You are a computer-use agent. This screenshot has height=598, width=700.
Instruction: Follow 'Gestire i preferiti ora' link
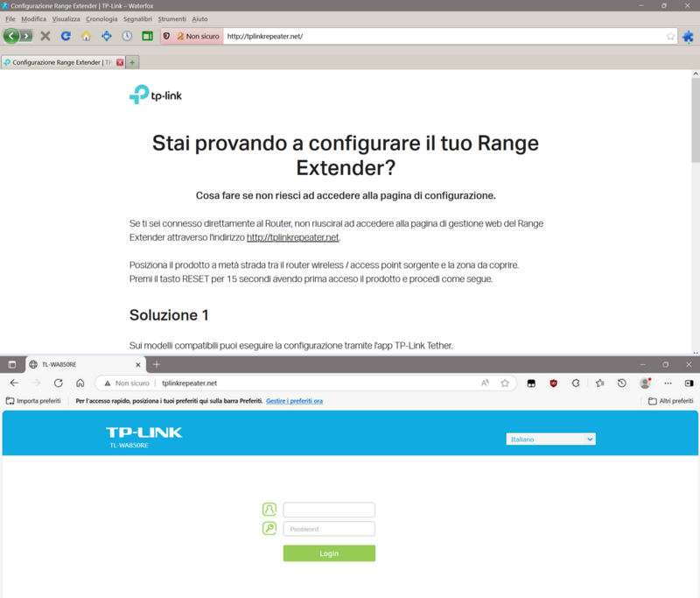[294, 401]
